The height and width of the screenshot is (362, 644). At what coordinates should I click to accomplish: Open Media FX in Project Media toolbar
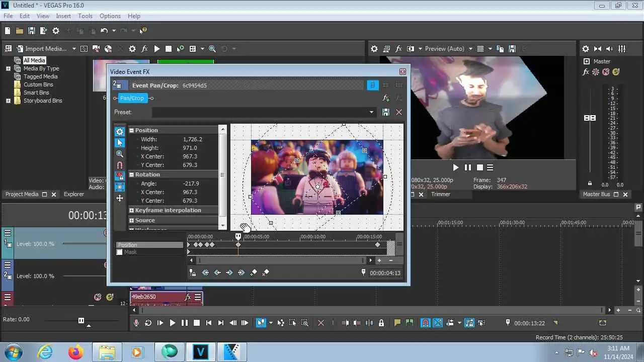144,49
